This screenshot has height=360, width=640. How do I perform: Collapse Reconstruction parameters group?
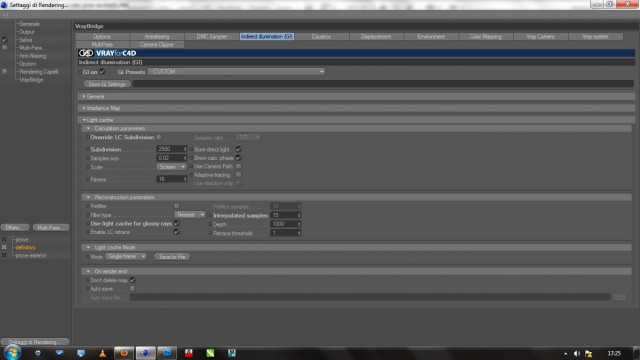88,197
